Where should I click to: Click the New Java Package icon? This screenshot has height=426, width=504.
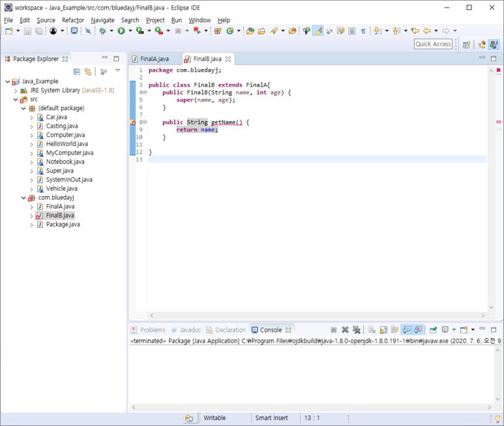(218, 31)
